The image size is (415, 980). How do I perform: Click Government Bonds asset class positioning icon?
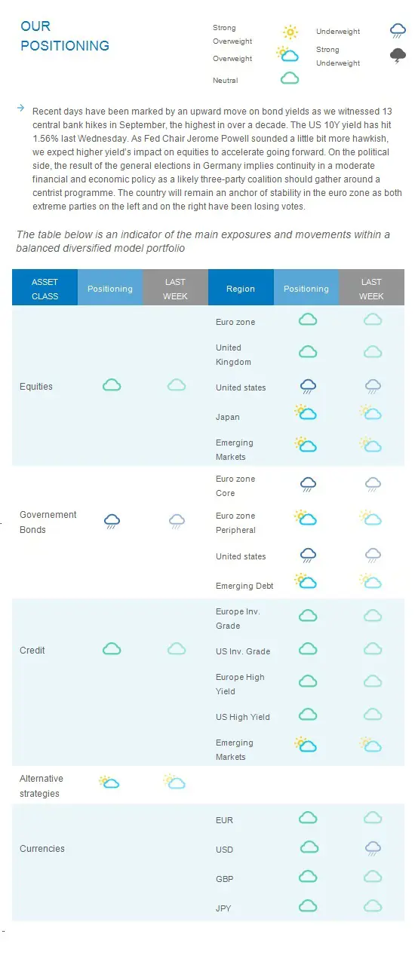point(112,521)
